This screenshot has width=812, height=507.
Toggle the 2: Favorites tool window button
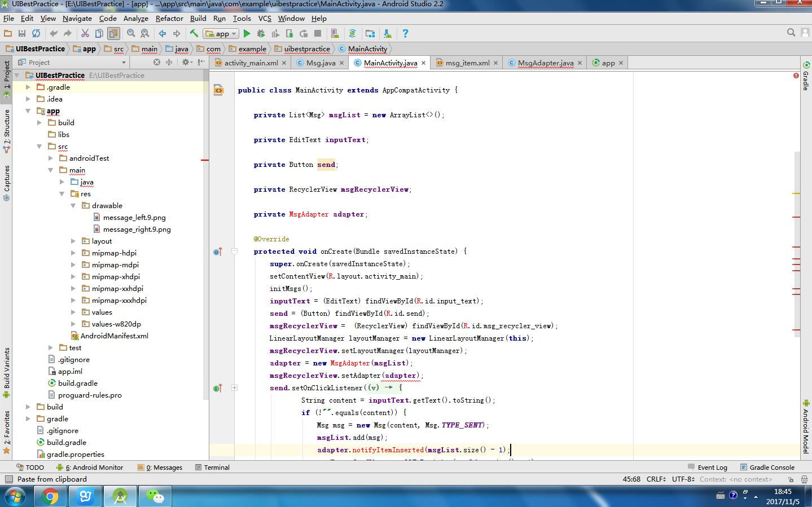coord(7,432)
